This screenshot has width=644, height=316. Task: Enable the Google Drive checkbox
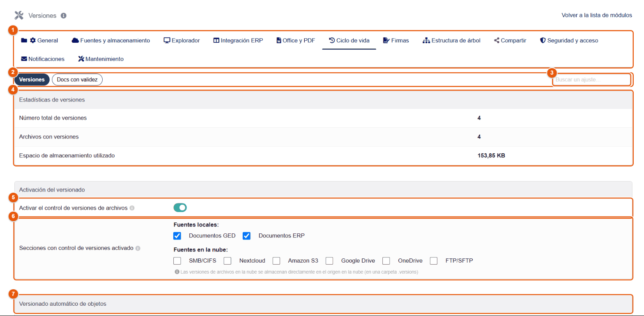[x=329, y=261]
